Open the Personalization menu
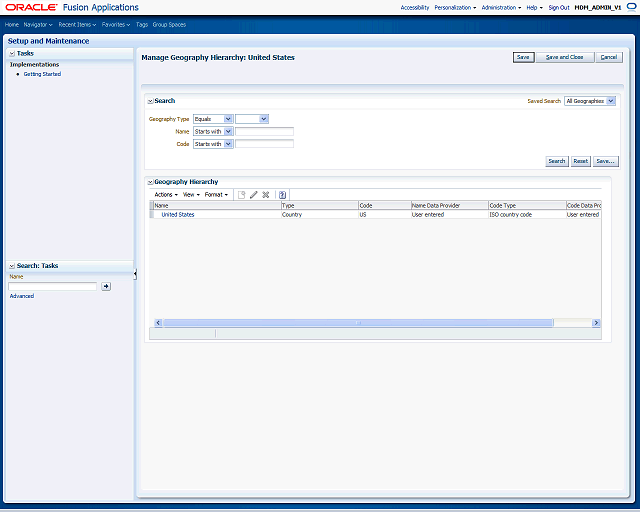The width and height of the screenshot is (640, 512). coord(455,8)
